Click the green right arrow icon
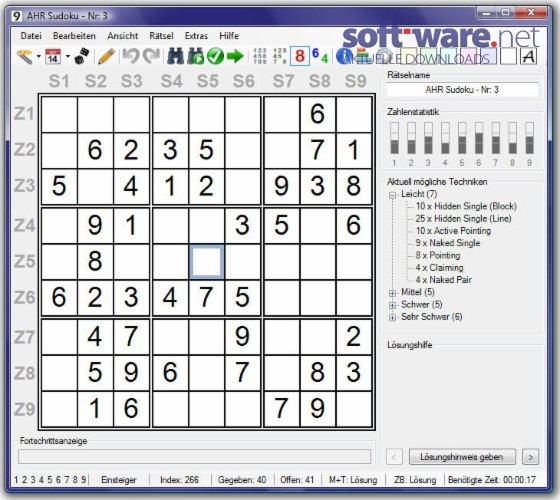 pos(235,56)
